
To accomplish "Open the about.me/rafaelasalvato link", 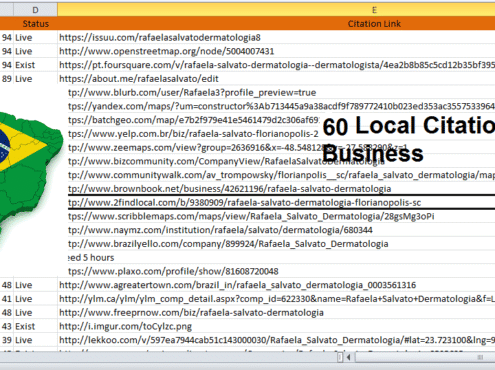I will [139, 79].
